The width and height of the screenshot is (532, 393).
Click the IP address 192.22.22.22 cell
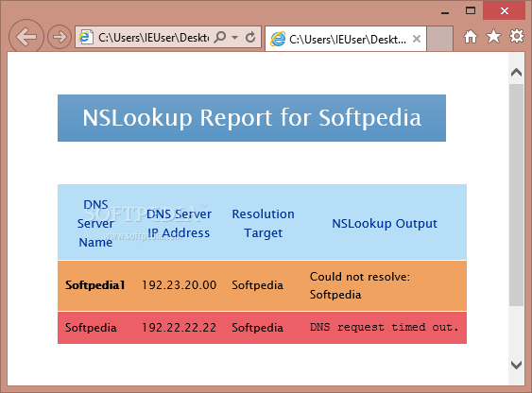(x=179, y=328)
